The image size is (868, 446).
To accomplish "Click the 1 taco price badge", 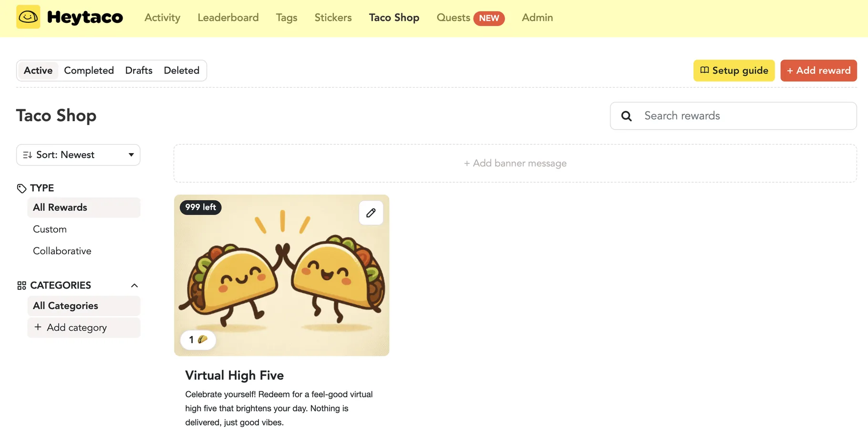I will (198, 340).
